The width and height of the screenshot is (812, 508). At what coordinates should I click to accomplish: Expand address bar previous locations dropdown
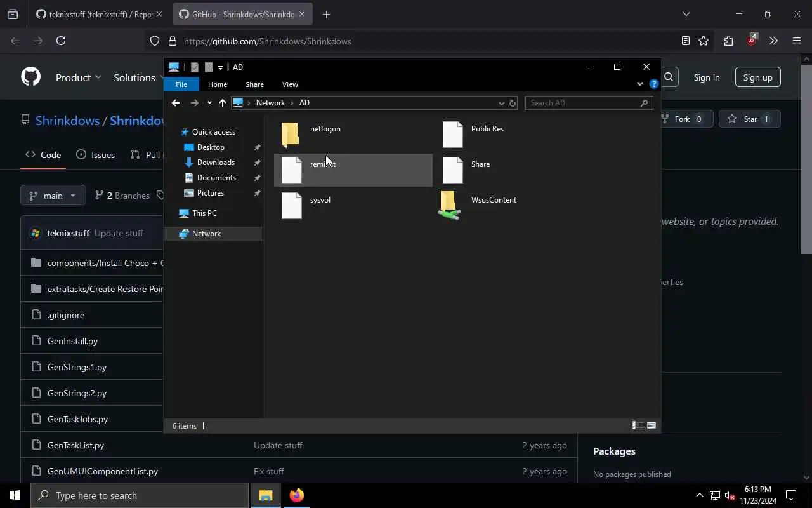tap(501, 103)
